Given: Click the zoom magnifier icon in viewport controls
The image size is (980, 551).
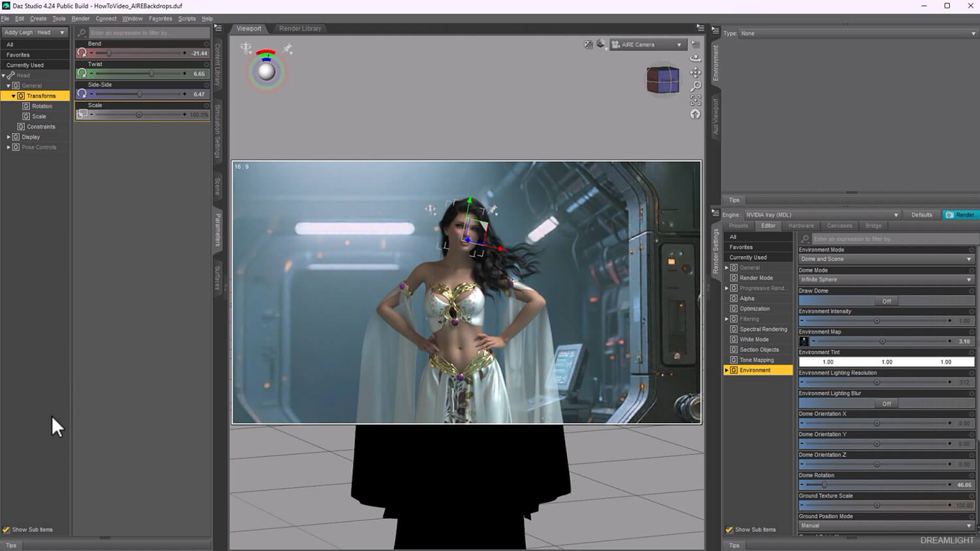Looking at the screenshot, I should click(x=695, y=86).
